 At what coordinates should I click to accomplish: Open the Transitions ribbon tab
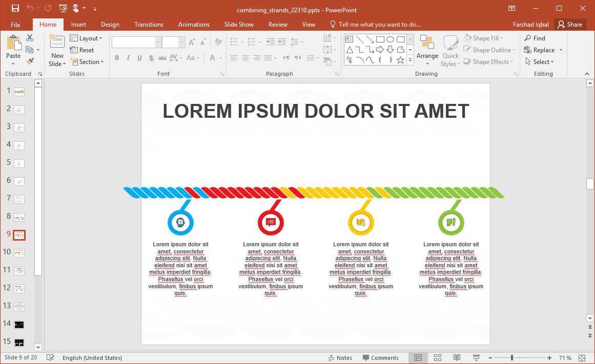(149, 25)
